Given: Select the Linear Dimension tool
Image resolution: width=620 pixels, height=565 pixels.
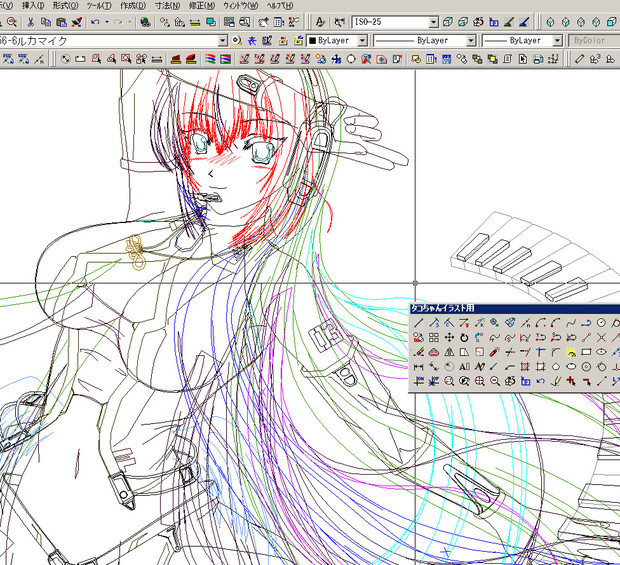Looking at the screenshot, I should (x=418, y=367).
